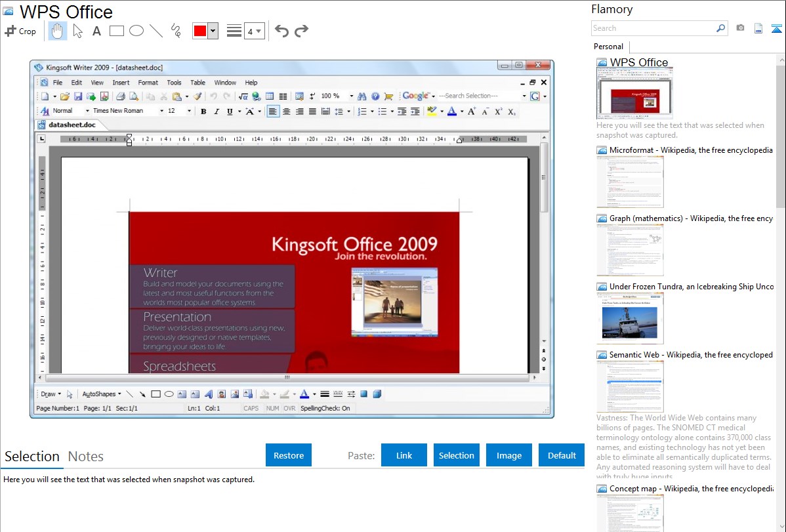
Task: Click SpellingCheck: On status bar entry
Action: tap(325, 408)
